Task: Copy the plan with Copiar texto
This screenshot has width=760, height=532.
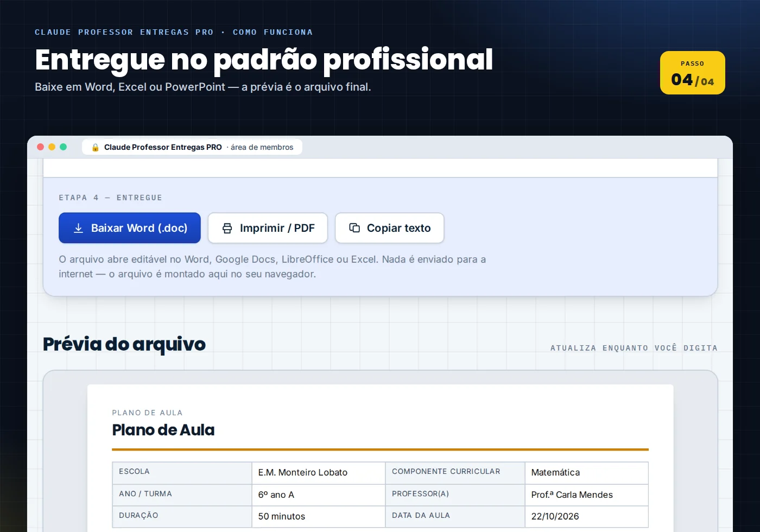Action: pos(390,228)
